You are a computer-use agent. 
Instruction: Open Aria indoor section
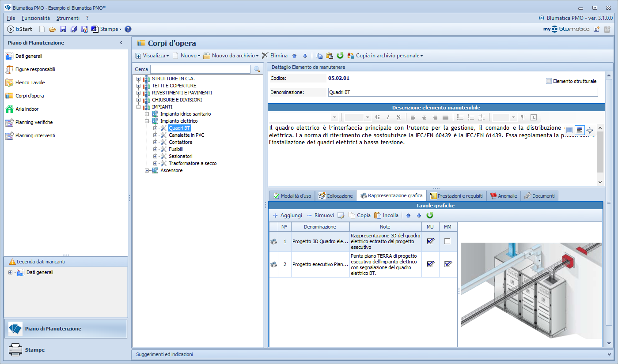(x=22, y=109)
